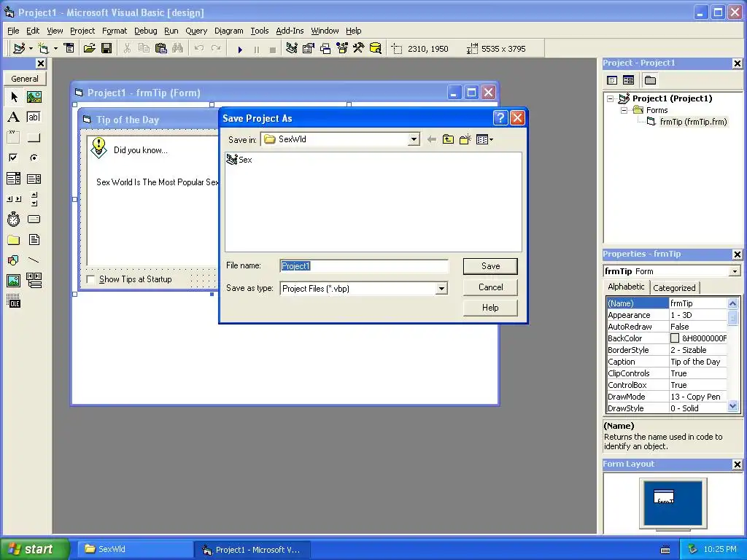Switch to SexWld taskbar window
Image resolution: width=747 pixels, height=560 pixels.
coord(135,550)
